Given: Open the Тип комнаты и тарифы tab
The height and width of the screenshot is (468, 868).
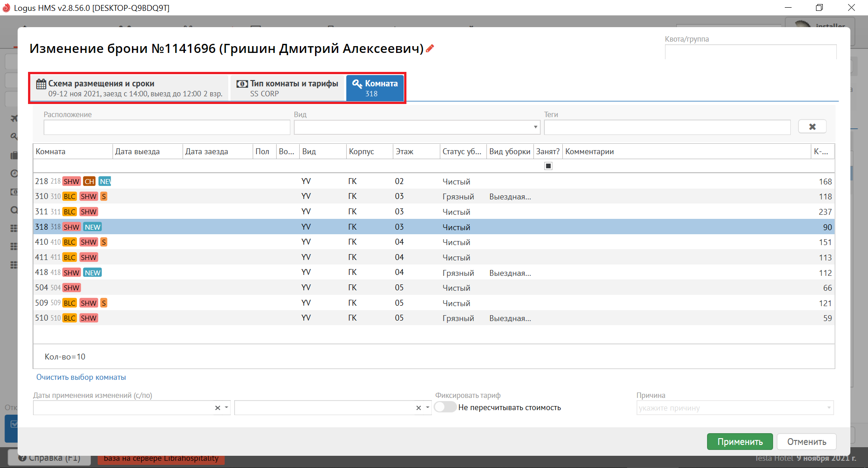Looking at the screenshot, I should [x=288, y=88].
